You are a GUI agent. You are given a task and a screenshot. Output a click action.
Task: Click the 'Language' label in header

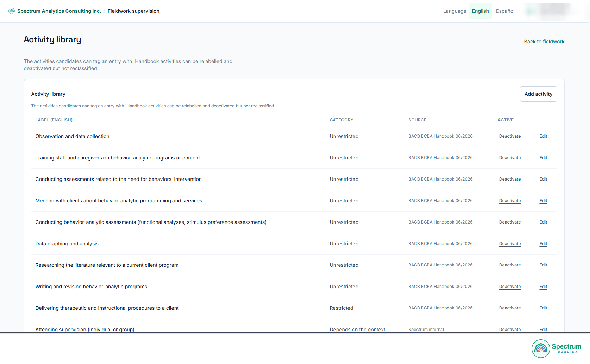pyautogui.click(x=454, y=11)
